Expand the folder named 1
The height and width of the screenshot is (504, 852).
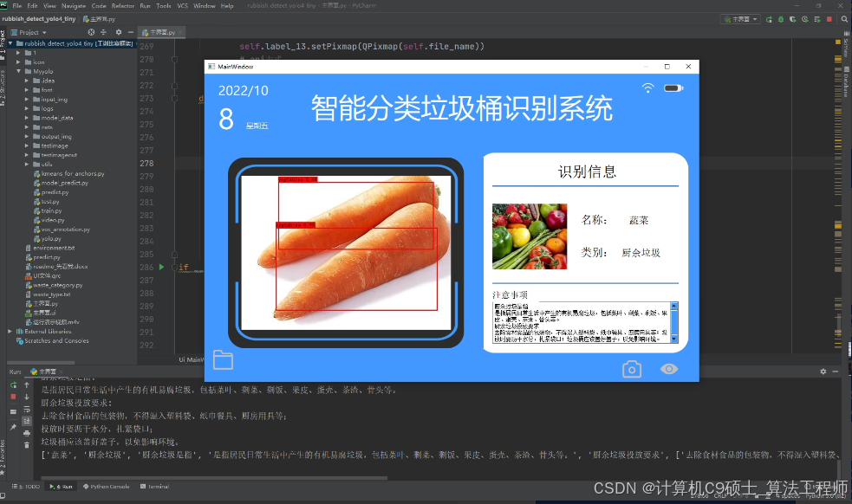pos(18,53)
